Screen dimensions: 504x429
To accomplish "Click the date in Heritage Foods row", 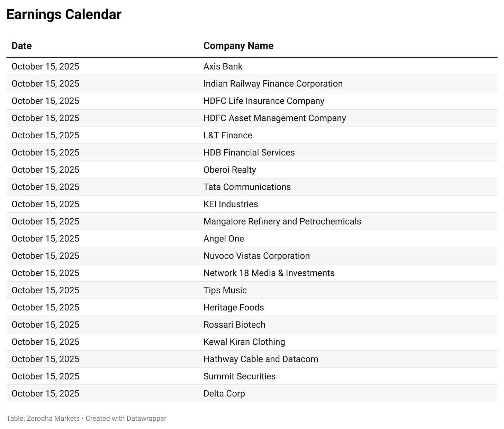I will [x=45, y=308].
